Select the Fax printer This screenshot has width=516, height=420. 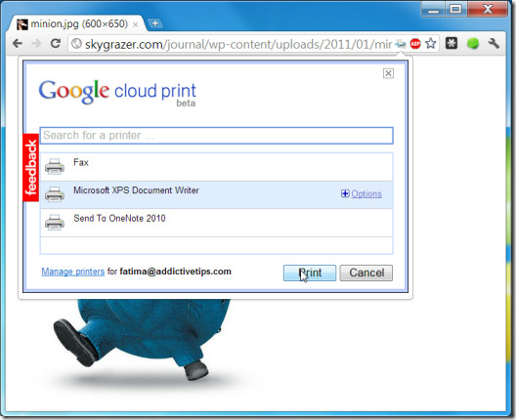[x=216, y=167]
